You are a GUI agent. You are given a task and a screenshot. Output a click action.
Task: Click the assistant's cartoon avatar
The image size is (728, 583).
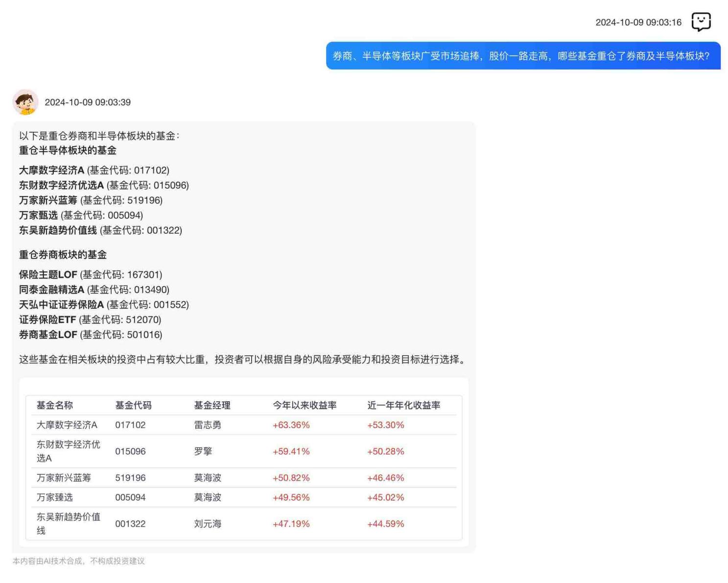(25, 102)
